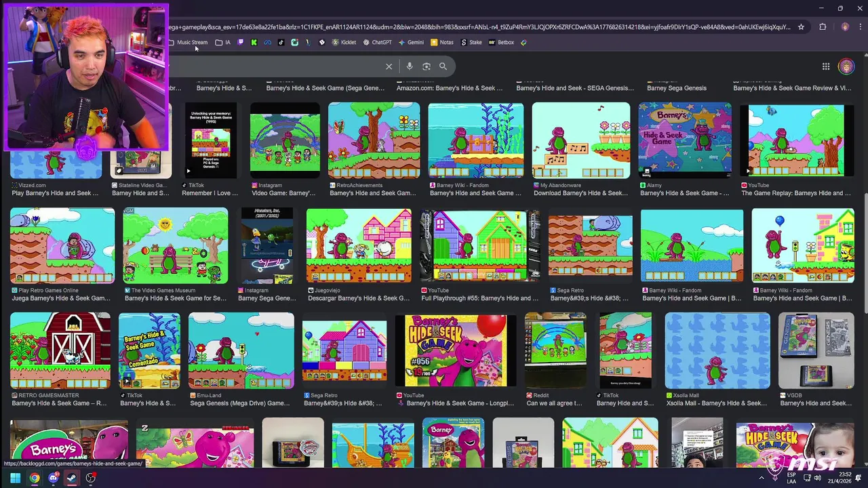Screen dimensions: 868x488
Task: Open the IA bookmark folder
Action: tap(223, 42)
